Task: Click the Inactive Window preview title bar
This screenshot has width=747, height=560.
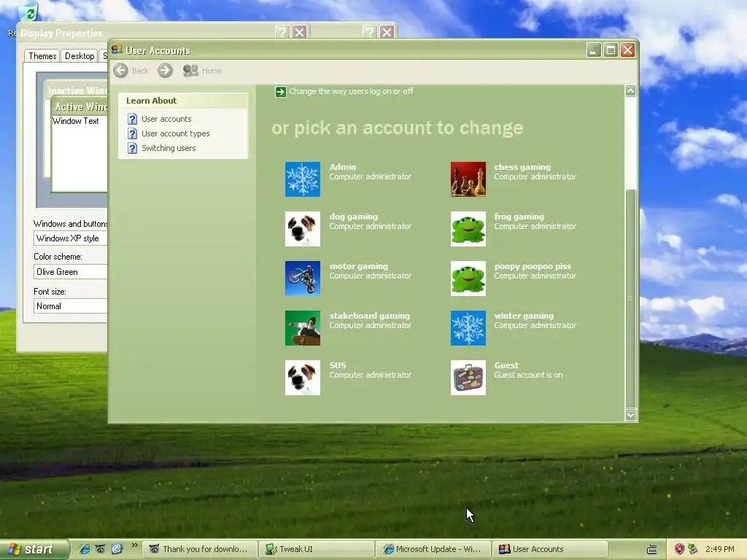Action: pos(76,90)
